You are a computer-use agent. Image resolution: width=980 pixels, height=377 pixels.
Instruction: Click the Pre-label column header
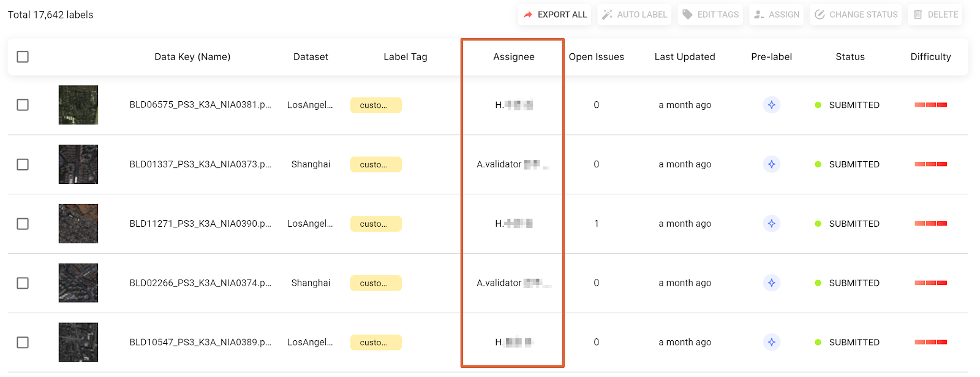tap(772, 57)
